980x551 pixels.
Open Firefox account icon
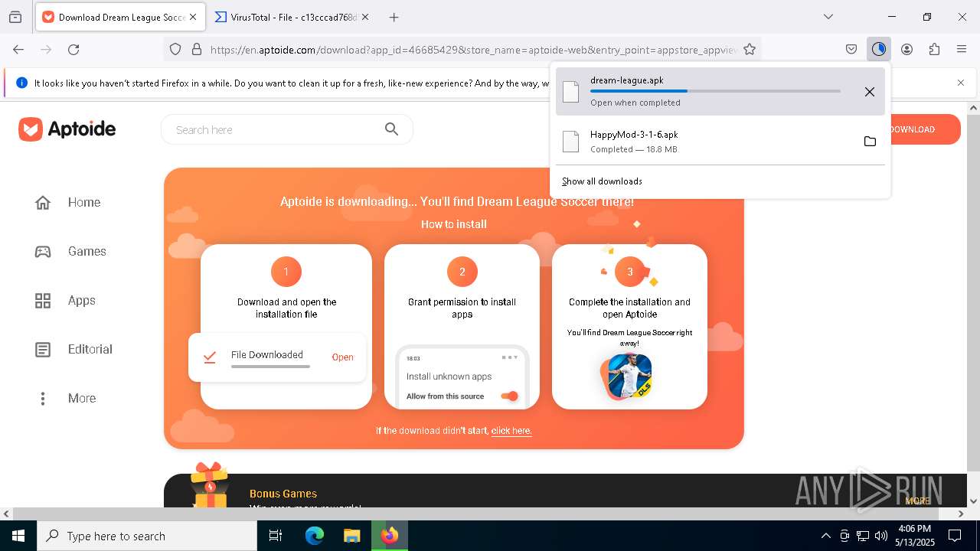[906, 49]
